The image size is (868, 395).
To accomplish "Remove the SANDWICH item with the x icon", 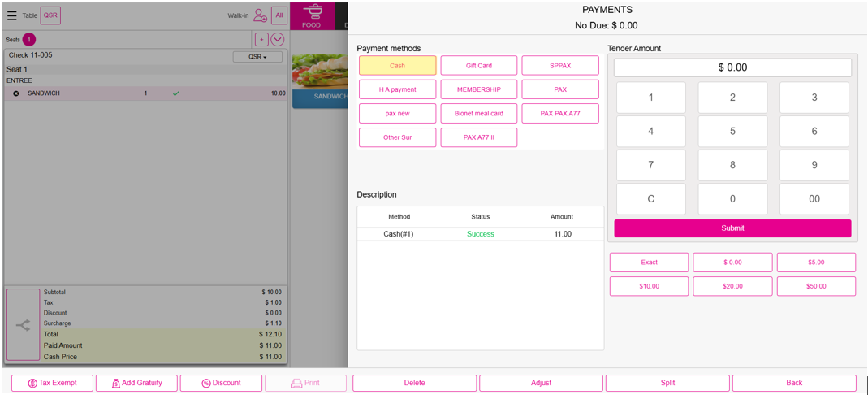I will pos(16,93).
